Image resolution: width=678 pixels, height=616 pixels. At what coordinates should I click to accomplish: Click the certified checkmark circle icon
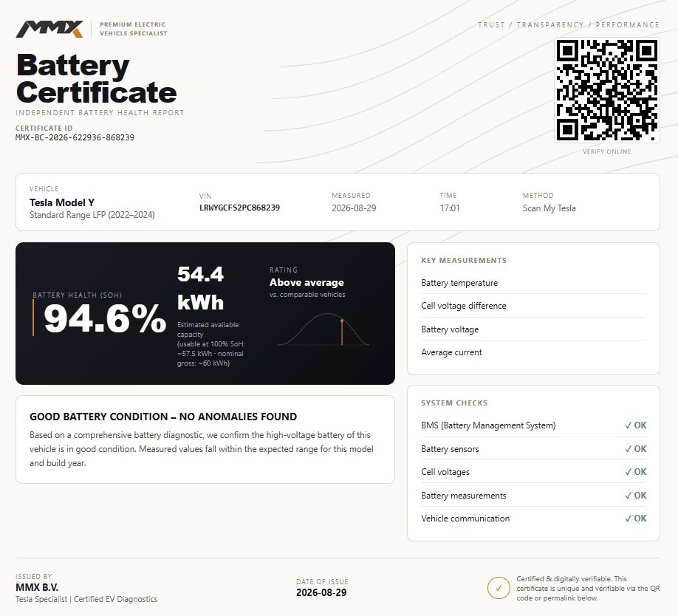point(499,588)
